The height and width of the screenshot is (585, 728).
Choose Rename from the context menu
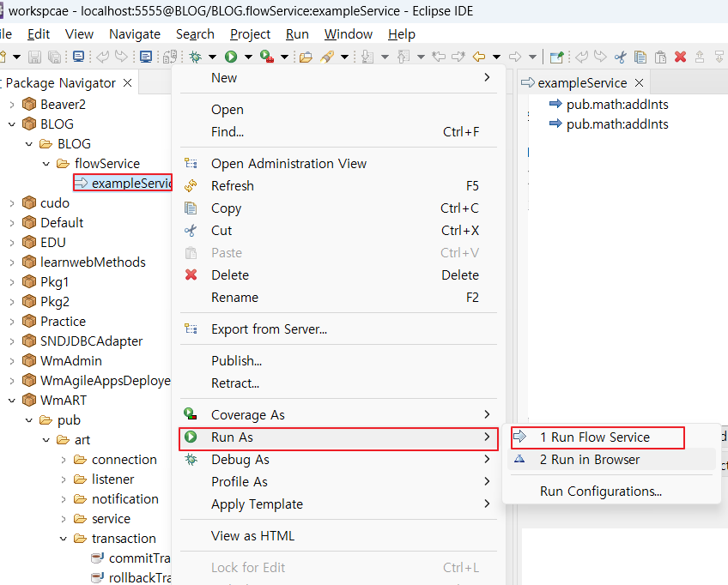pos(338,297)
